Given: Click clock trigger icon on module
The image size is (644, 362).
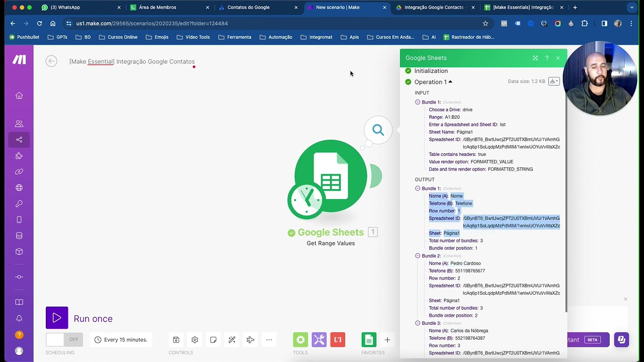Looking at the screenshot, I should (x=306, y=200).
